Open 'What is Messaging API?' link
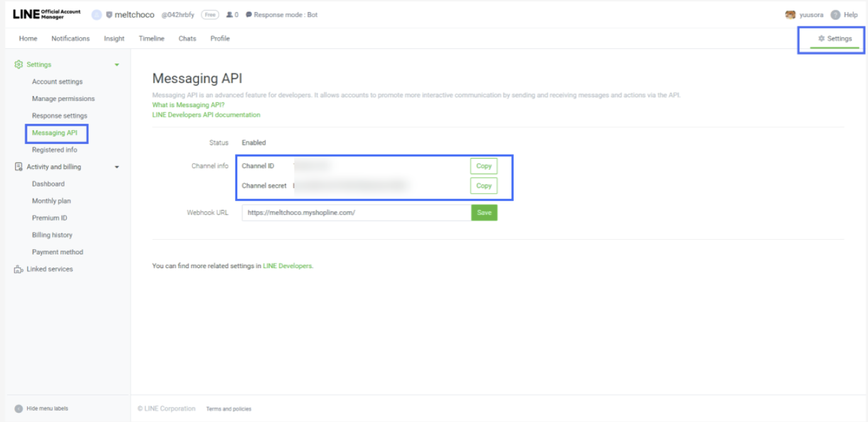The image size is (868, 422). (x=188, y=105)
